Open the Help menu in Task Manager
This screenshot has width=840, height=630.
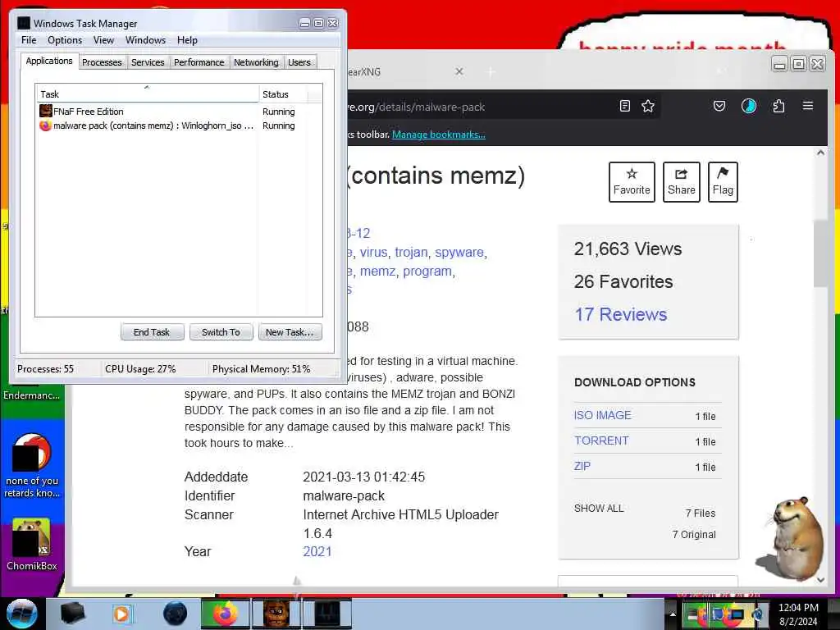[x=187, y=40]
